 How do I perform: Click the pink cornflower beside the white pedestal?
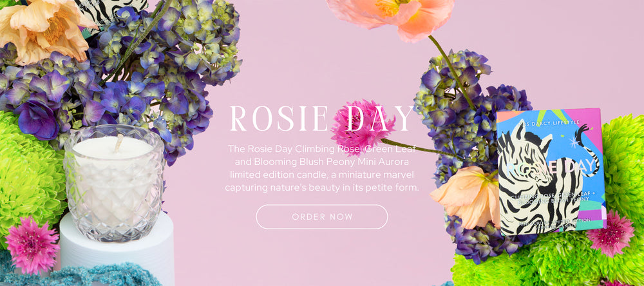[x=32, y=245]
